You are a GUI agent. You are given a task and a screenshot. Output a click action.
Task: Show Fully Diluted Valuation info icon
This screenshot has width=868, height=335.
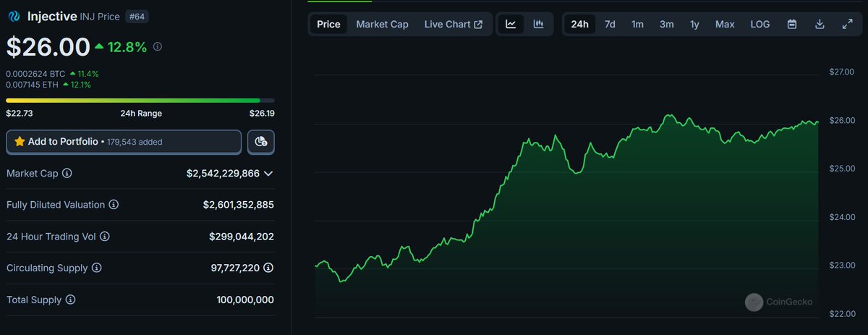click(114, 205)
